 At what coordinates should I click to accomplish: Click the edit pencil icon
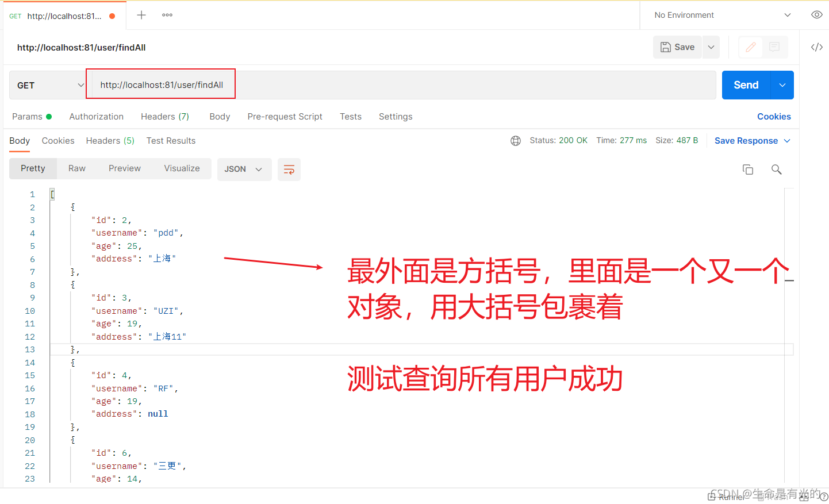pyautogui.click(x=750, y=47)
